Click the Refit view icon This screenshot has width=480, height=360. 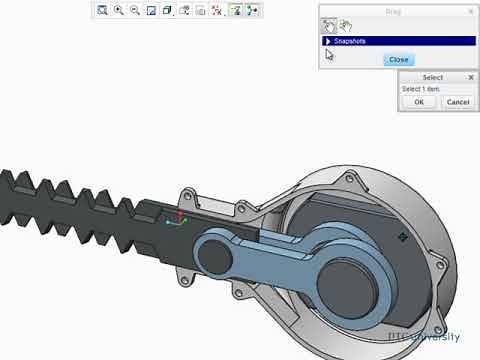click(102, 10)
